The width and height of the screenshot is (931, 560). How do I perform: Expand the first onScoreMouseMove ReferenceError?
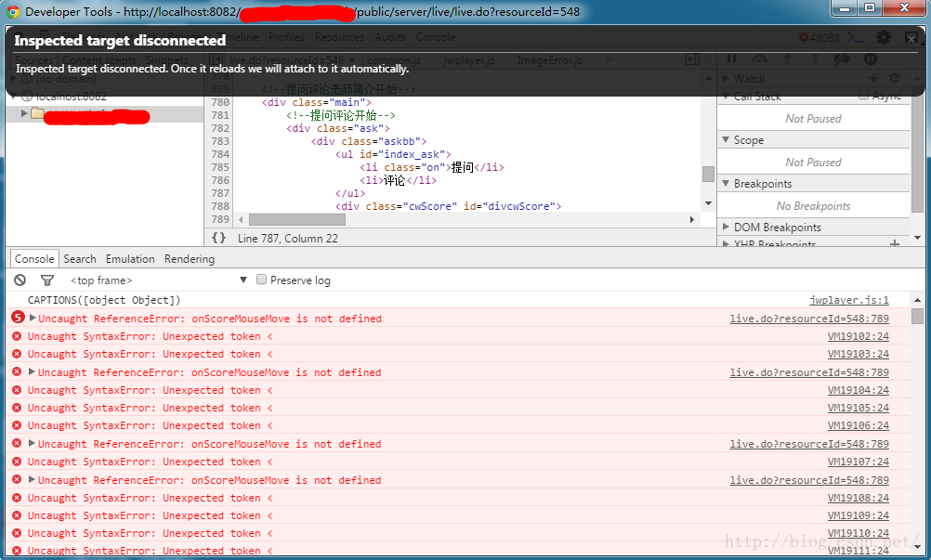[x=33, y=318]
